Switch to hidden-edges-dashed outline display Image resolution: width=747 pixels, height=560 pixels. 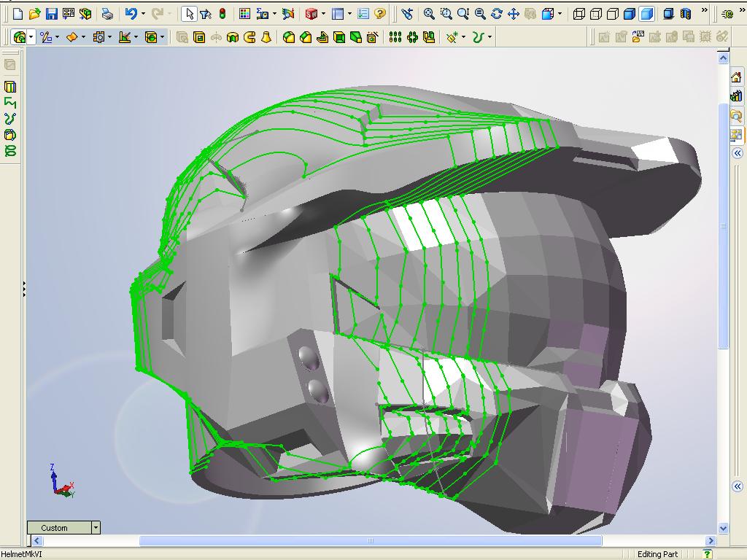[x=596, y=14]
